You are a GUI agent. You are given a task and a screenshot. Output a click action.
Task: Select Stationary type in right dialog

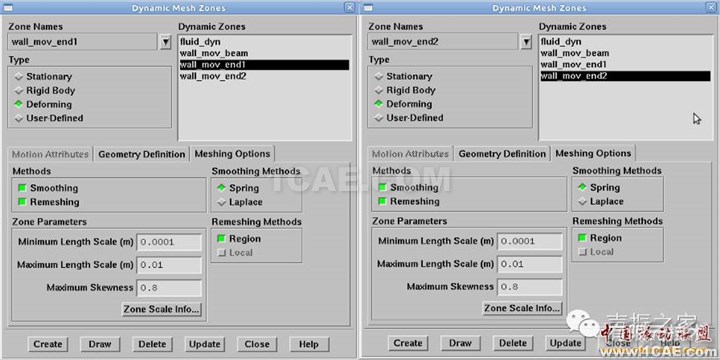tap(403, 76)
